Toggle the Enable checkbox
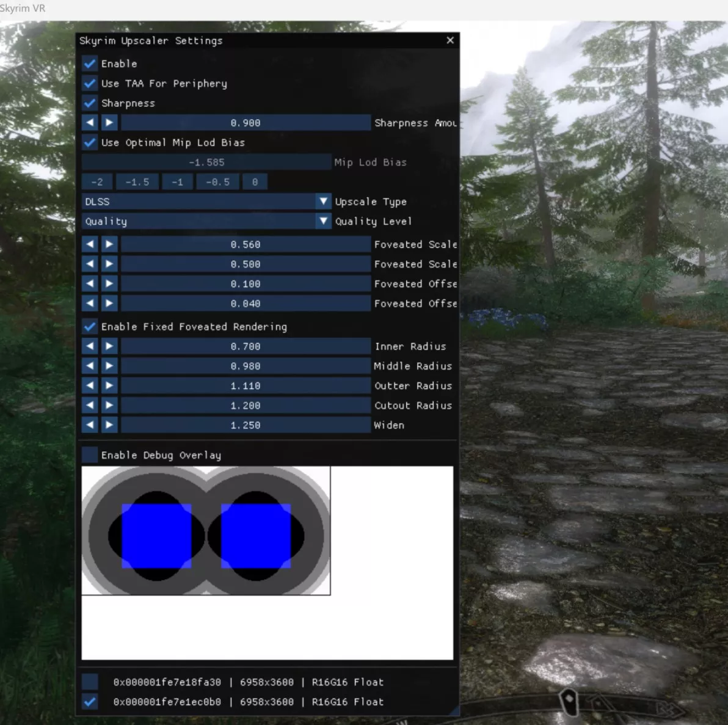 click(x=90, y=64)
